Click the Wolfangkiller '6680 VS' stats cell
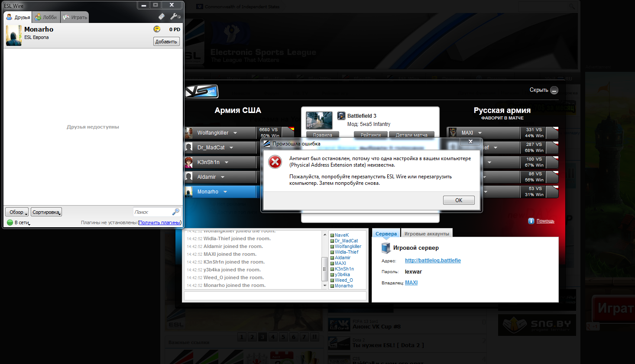 click(269, 132)
